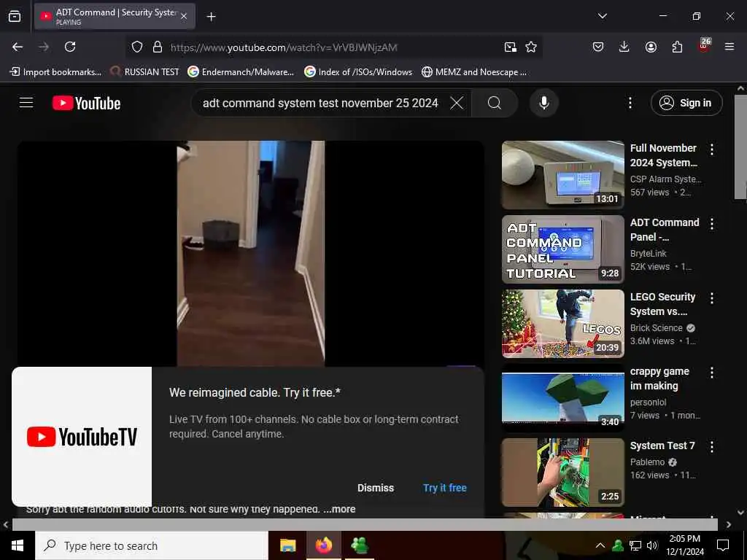Dismiss the YouTube TV promo
The height and width of the screenshot is (560, 747).
pos(376,488)
